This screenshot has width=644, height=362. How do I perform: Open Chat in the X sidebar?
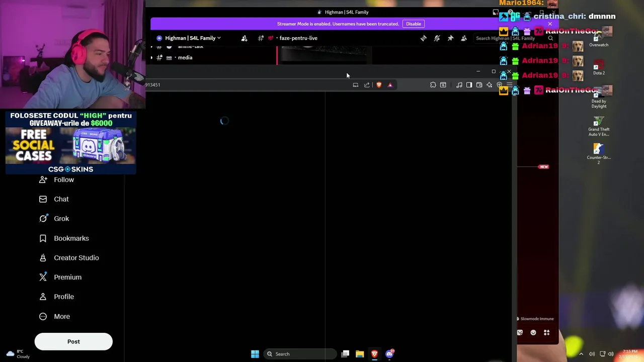[54, 199]
